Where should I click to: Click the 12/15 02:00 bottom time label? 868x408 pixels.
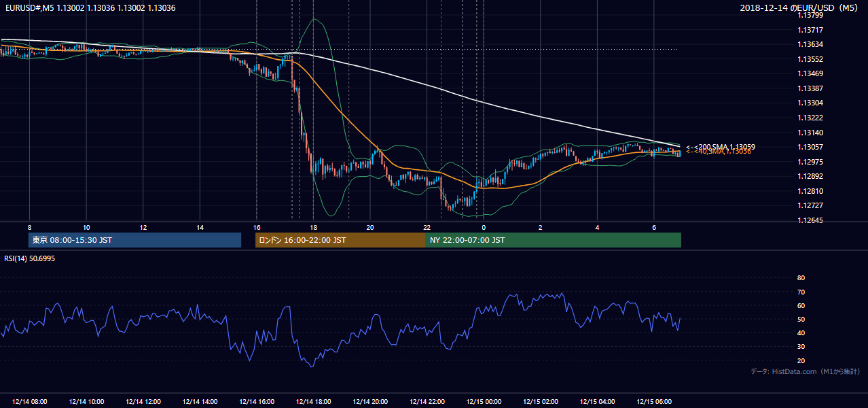[540, 402]
